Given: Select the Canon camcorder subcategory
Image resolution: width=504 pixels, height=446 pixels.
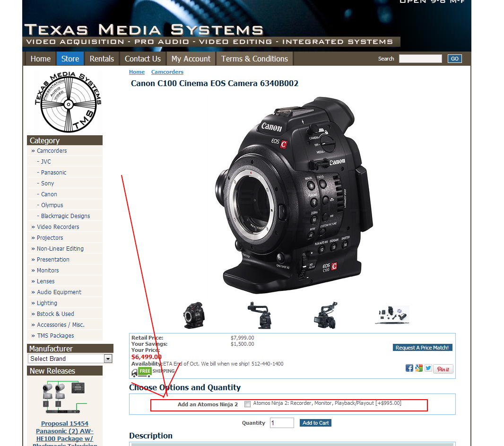Looking at the screenshot, I should pos(49,194).
